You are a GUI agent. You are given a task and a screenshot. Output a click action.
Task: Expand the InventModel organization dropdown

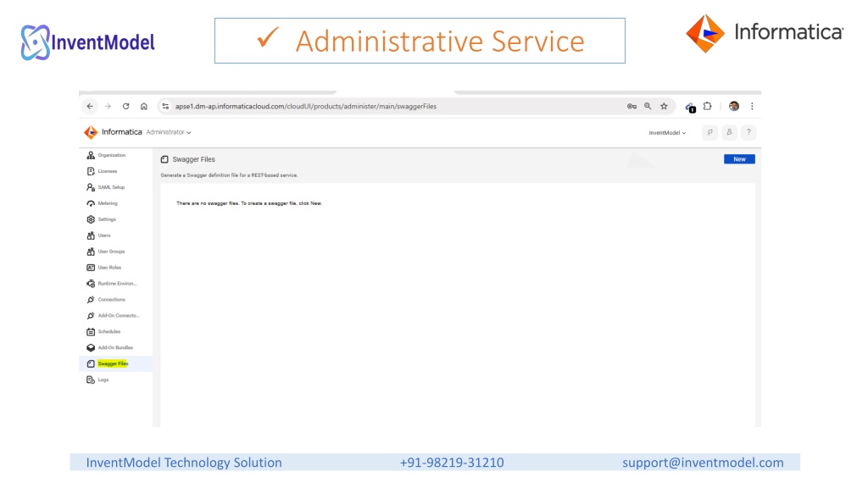click(x=667, y=133)
